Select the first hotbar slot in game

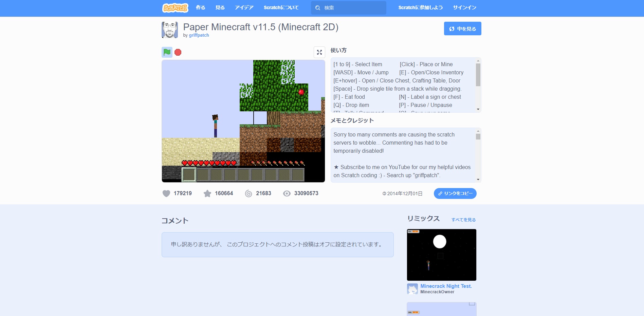(x=189, y=175)
